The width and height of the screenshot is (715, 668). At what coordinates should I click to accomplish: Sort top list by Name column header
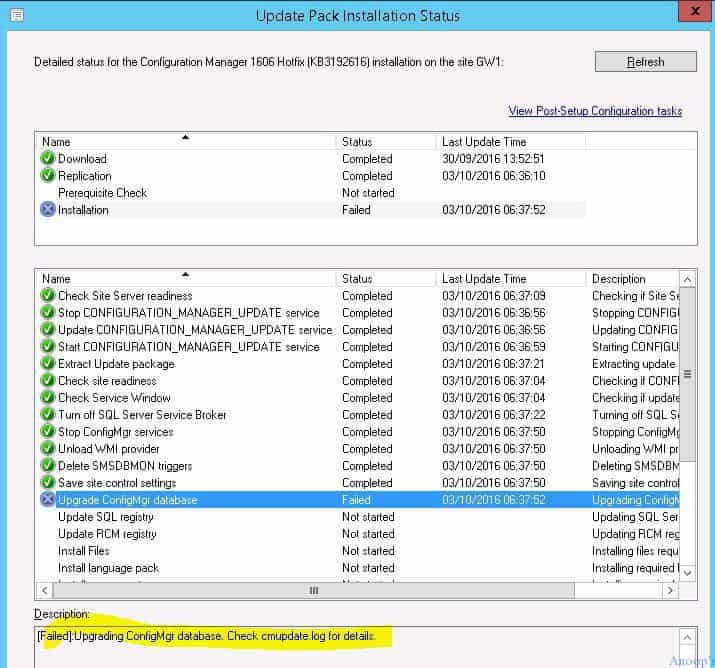[x=186, y=141]
